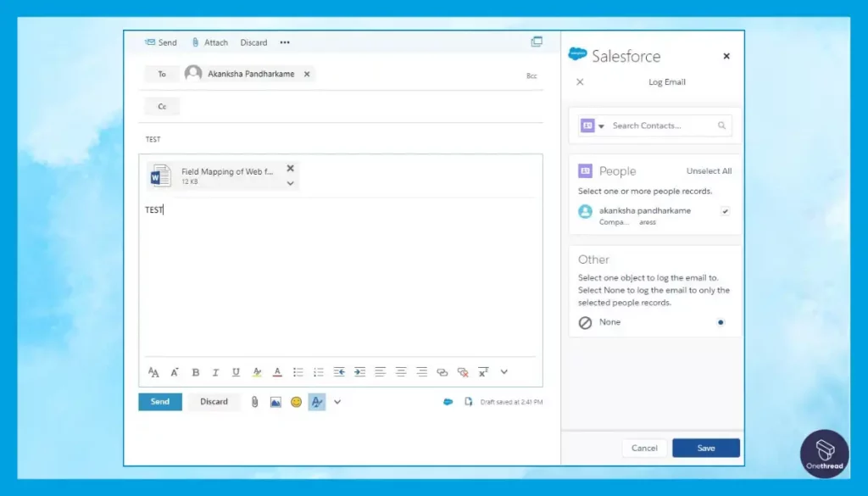Screen dimensions: 868x496
Task: Expand more formatting options chevron
Action: (x=504, y=372)
